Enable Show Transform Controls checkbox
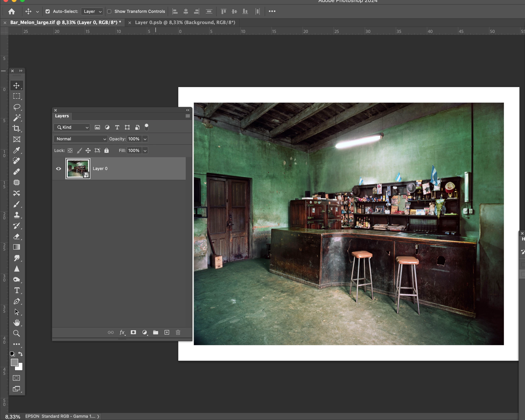This screenshot has width=525, height=420. [x=109, y=11]
